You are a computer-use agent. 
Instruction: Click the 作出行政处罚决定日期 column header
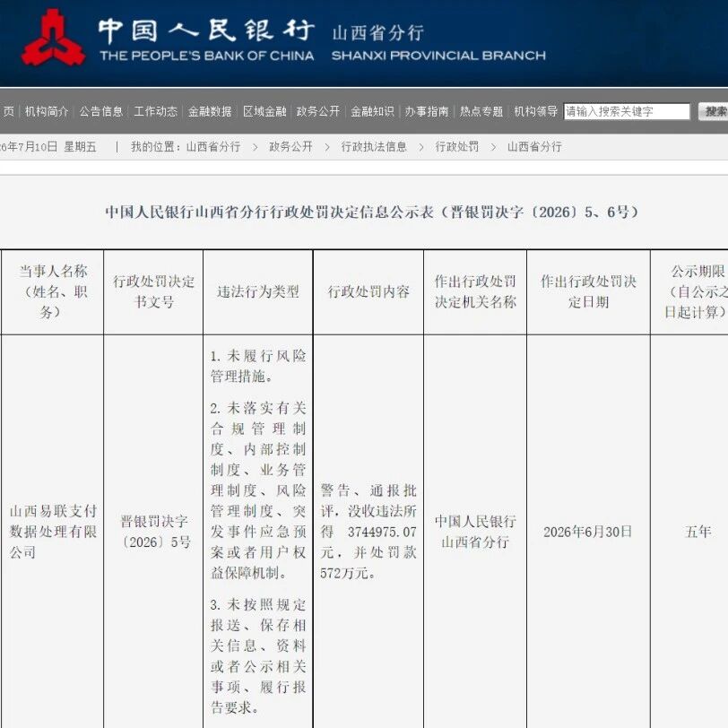tap(589, 291)
